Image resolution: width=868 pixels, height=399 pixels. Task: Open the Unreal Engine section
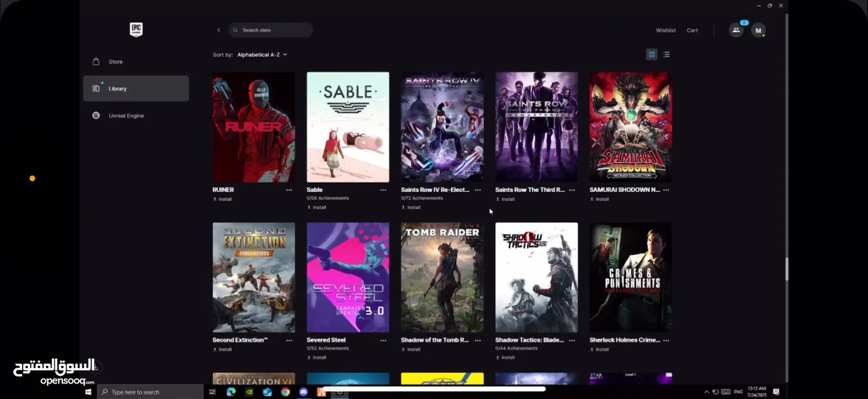[136, 116]
